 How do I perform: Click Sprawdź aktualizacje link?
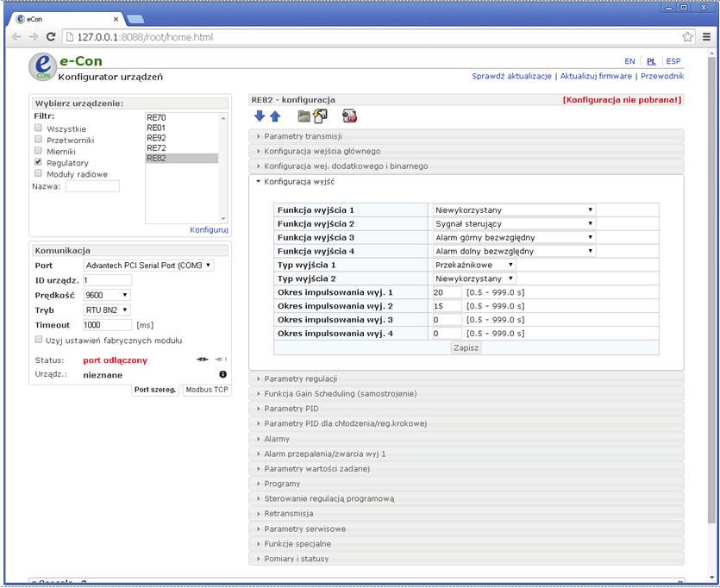pos(511,76)
